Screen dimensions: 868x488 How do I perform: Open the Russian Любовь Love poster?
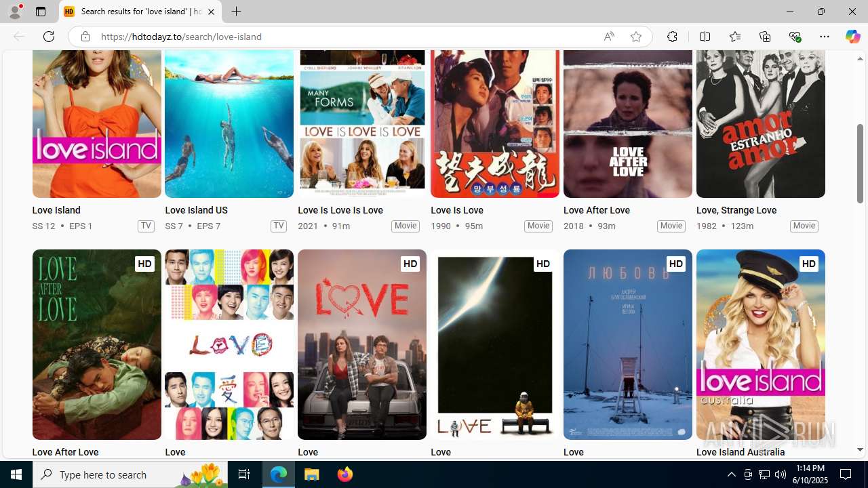pos(628,344)
